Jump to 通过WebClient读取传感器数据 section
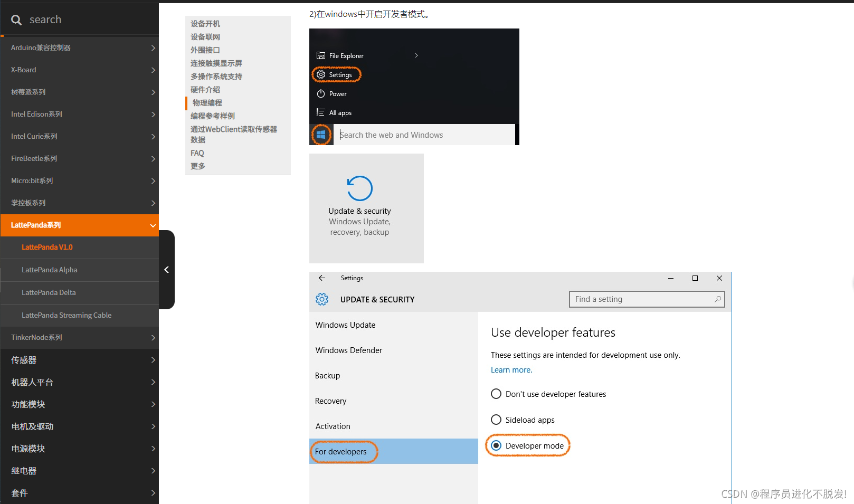The width and height of the screenshot is (854, 504). point(234,135)
